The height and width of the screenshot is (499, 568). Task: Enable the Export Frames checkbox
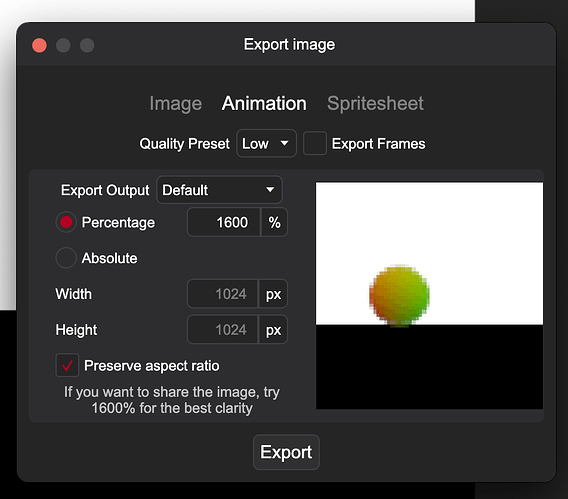(314, 144)
